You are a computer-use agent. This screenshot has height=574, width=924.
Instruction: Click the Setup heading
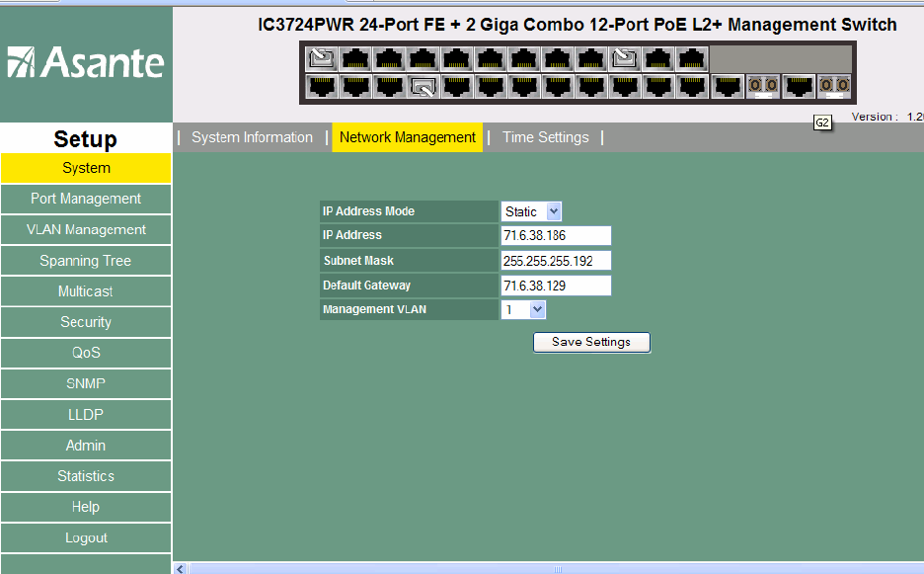(x=86, y=139)
